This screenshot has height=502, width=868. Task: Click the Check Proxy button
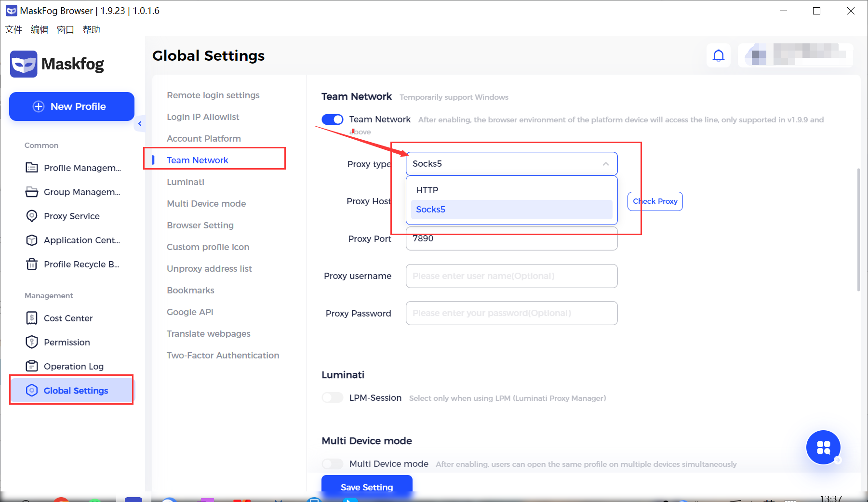tap(655, 201)
